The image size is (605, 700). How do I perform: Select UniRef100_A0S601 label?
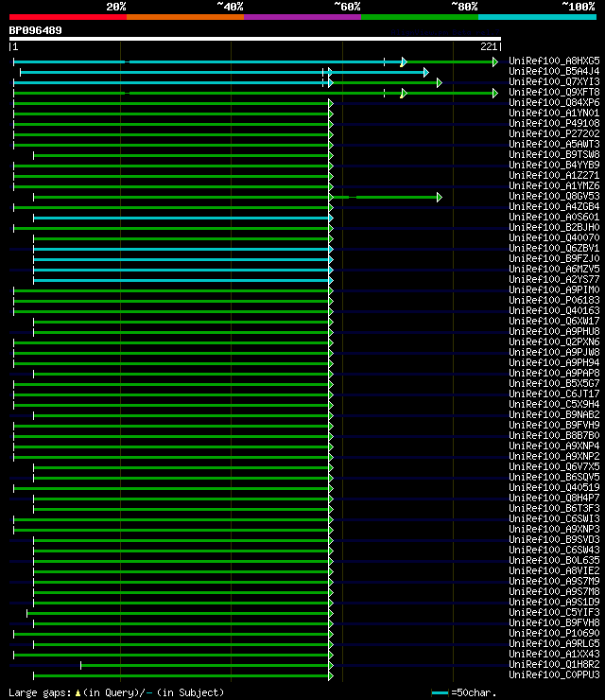[554, 217]
